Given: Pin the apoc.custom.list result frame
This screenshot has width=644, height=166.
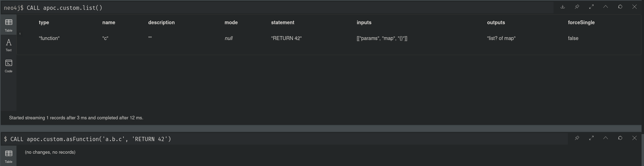Looking at the screenshot, I should click(577, 7).
